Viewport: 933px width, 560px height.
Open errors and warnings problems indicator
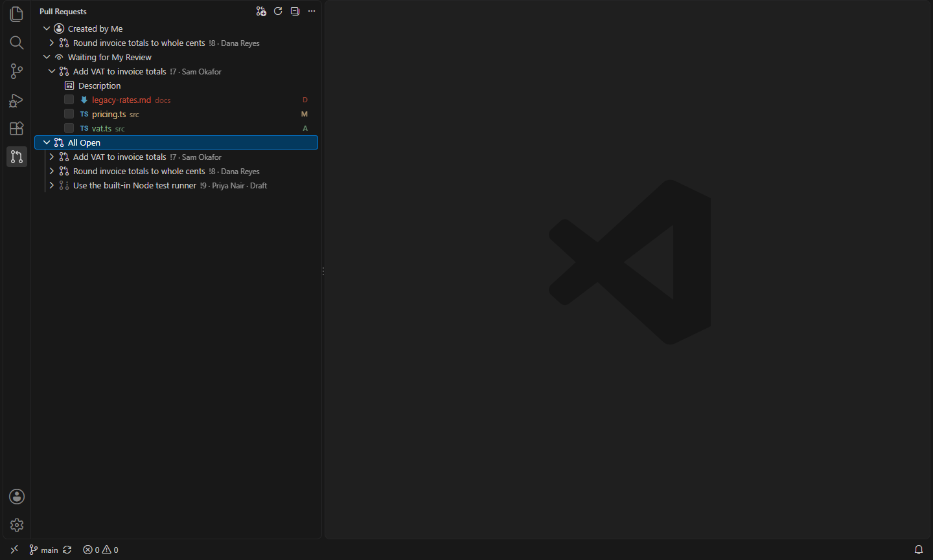point(100,550)
